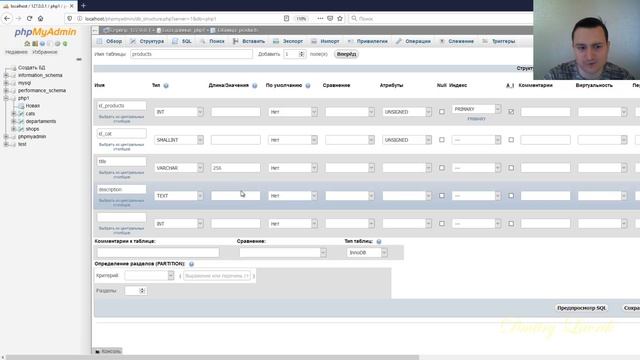Image resolution: width=640 pixels, height=360 pixels.
Task: Open the phpmyadmin database in tree
Action: (32, 137)
